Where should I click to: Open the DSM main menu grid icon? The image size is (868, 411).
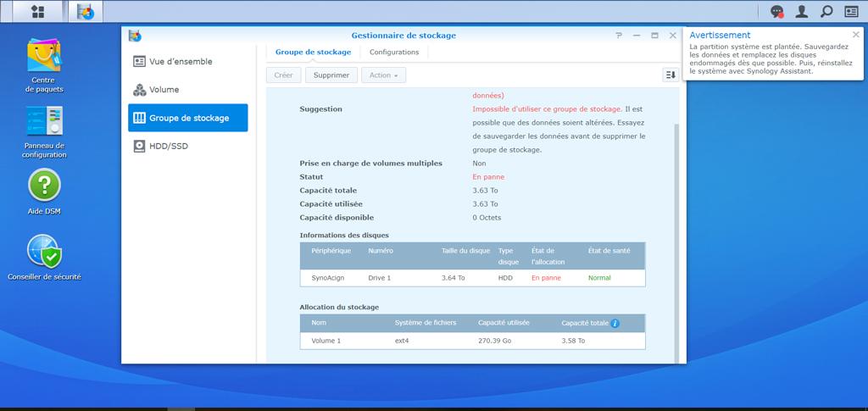[x=37, y=12]
